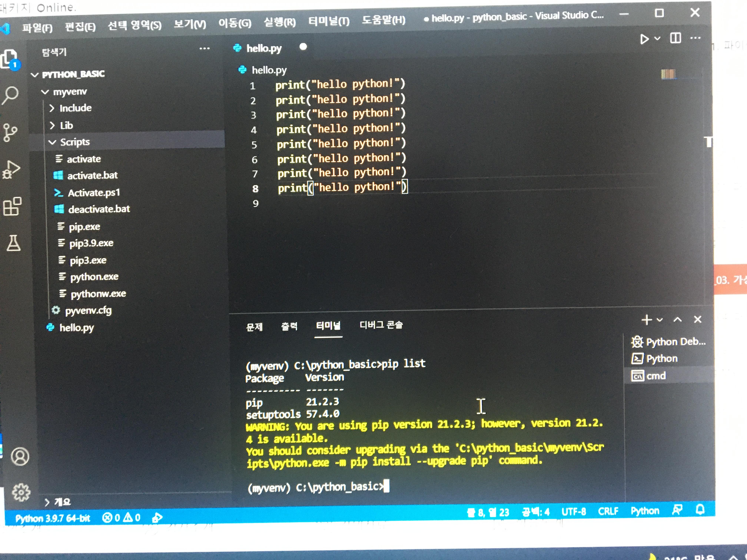The image size is (747, 560).
Task: Open the Manage gear icon
Action: pos(21,492)
